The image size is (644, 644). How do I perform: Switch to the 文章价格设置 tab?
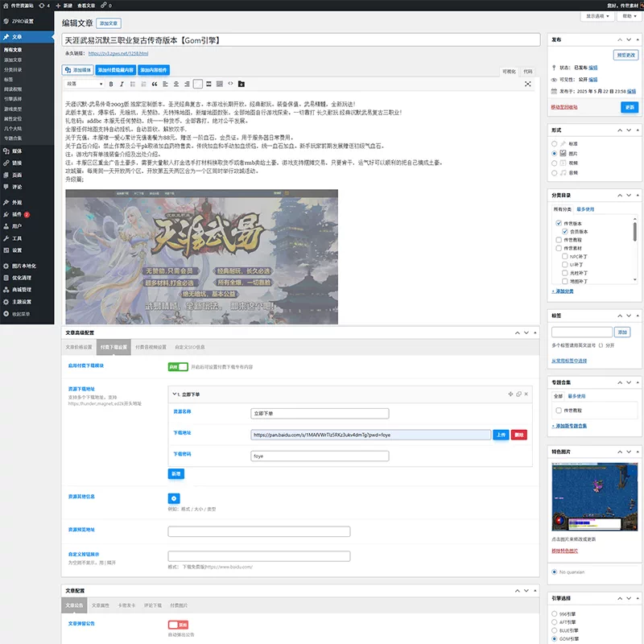(x=79, y=347)
